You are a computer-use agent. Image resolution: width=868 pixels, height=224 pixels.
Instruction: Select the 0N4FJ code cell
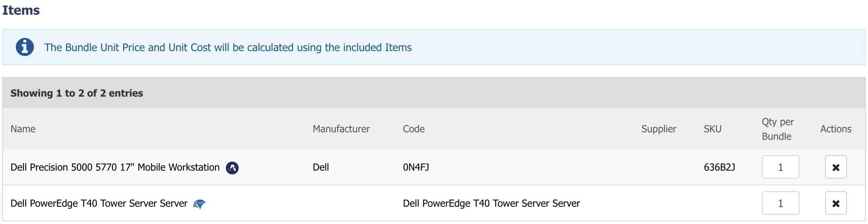[416, 167]
